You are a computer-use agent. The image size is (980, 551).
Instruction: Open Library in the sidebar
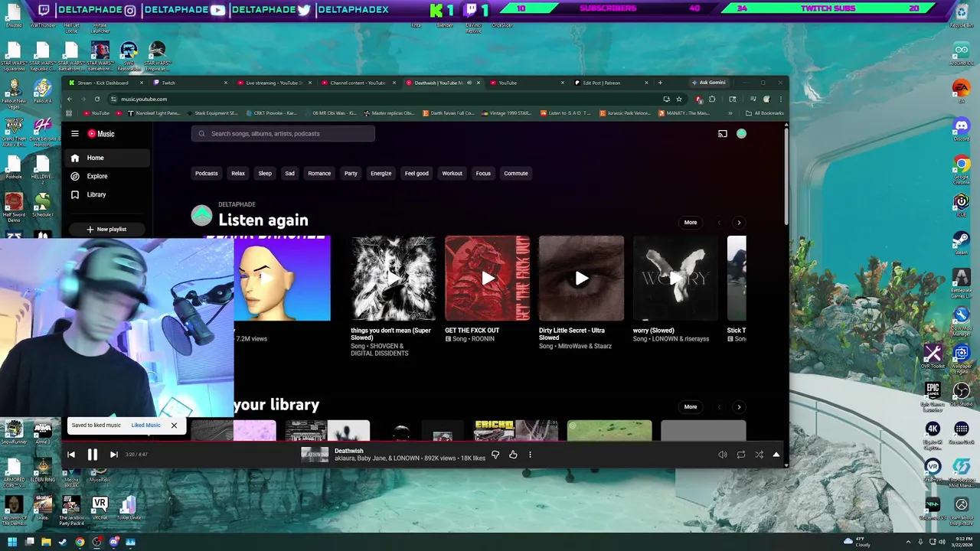coord(106,194)
